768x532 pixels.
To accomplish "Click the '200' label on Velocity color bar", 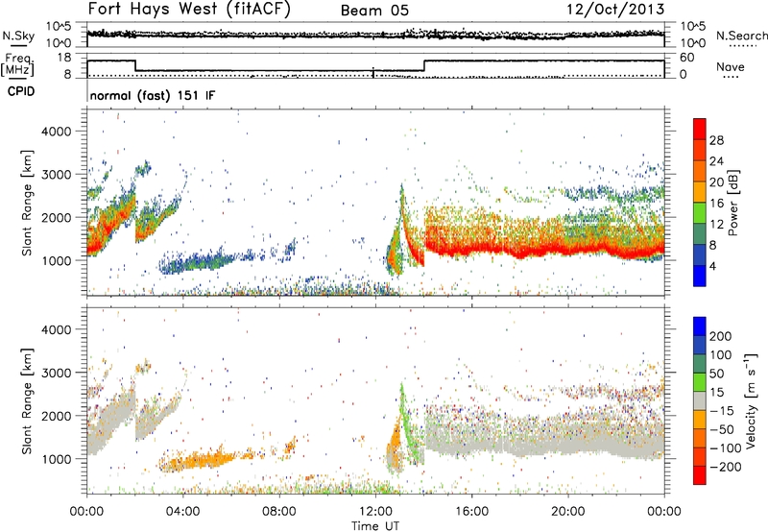I will [721, 336].
